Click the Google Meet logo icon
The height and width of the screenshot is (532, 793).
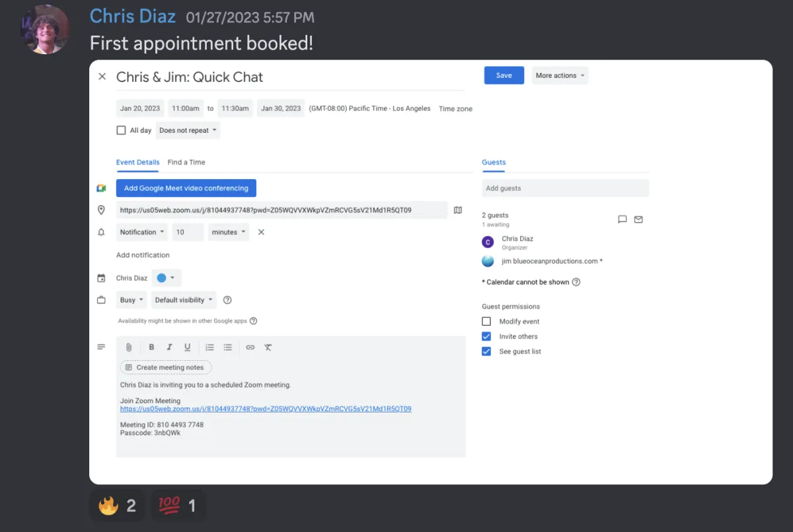point(101,188)
